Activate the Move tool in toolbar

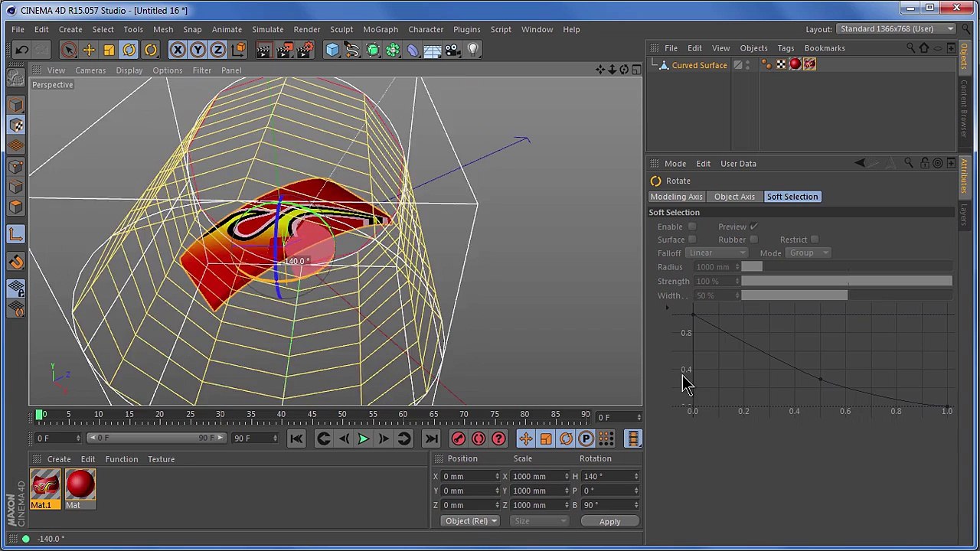click(89, 50)
